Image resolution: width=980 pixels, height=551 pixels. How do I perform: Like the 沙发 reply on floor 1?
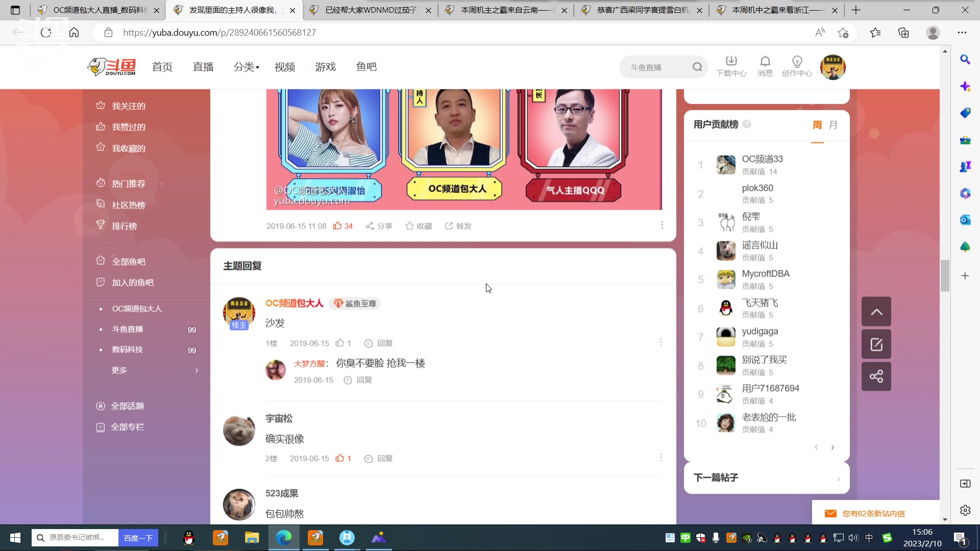[x=343, y=343]
